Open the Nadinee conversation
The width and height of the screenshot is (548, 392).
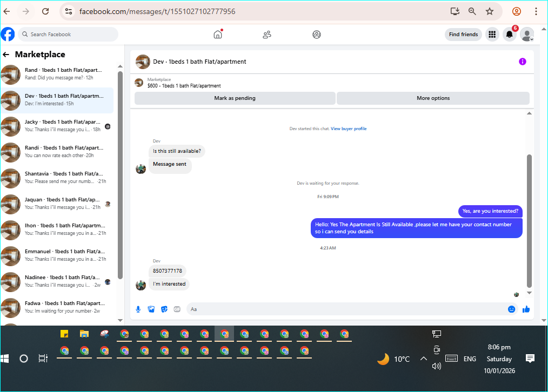pos(57,281)
